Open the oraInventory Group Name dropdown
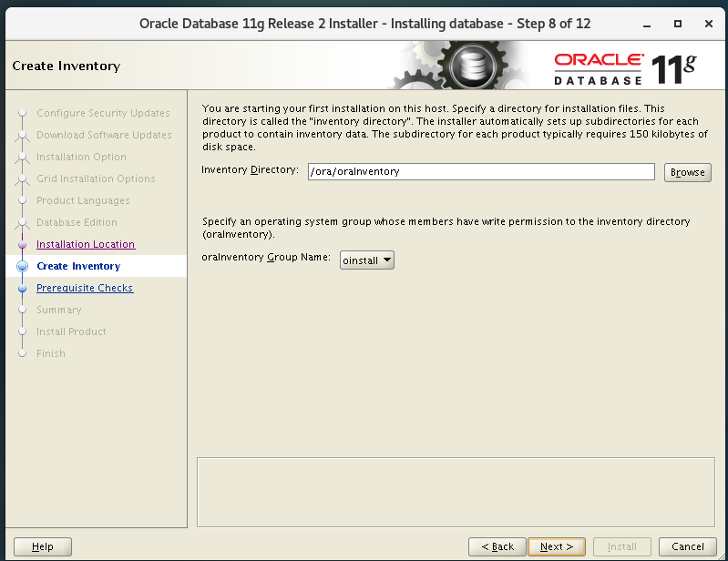Screen dimensions: 728x561 tap(367, 260)
